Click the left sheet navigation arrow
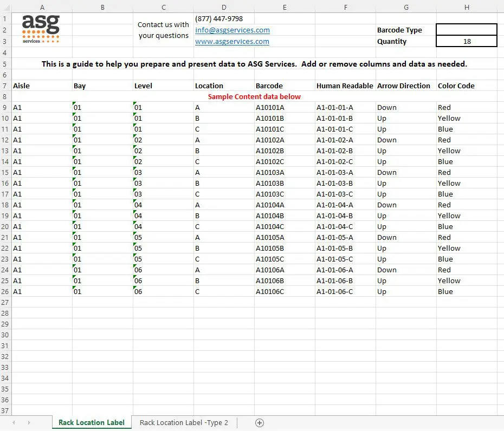The width and height of the screenshot is (504, 431). point(14,423)
